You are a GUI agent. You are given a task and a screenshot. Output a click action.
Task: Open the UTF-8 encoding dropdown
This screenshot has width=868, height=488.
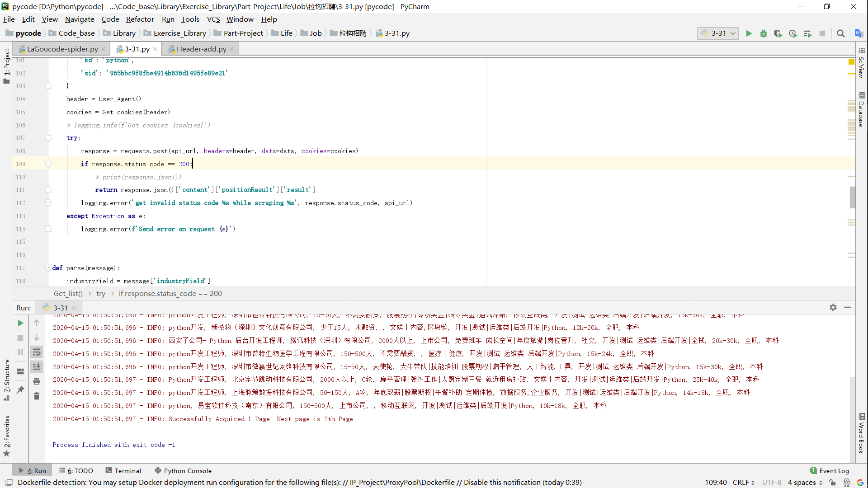[772, 483]
